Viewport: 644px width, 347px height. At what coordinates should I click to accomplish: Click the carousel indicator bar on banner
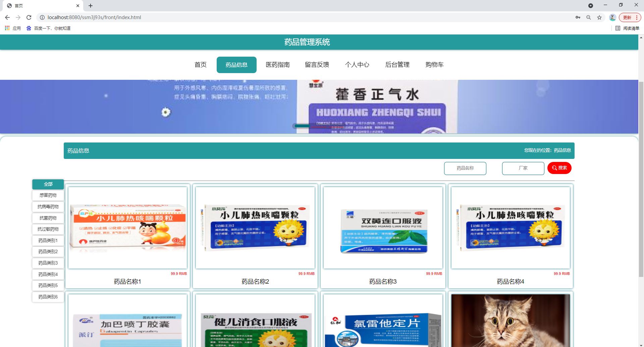point(303,126)
